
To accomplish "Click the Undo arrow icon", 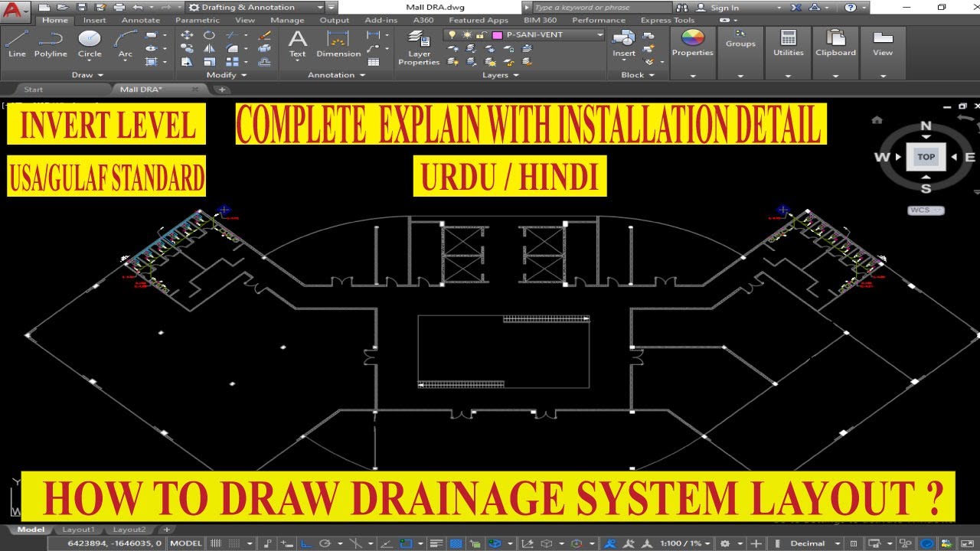I will tap(139, 8).
